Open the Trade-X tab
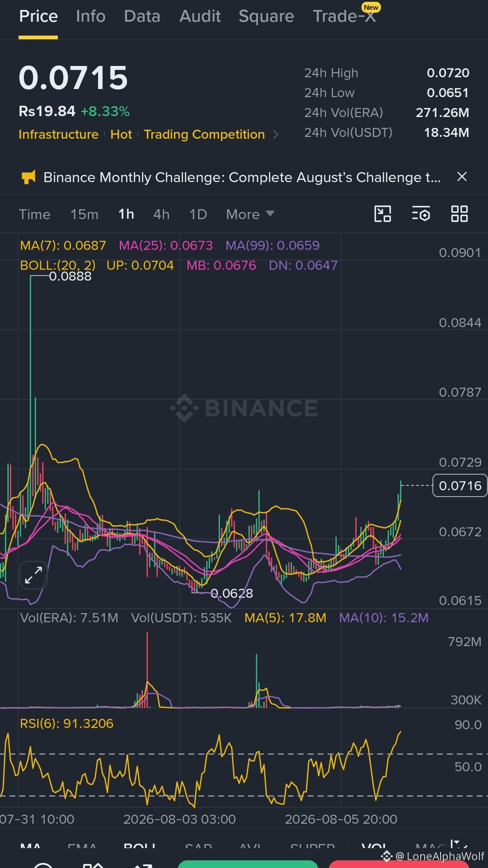The width and height of the screenshot is (488, 868). tap(344, 16)
